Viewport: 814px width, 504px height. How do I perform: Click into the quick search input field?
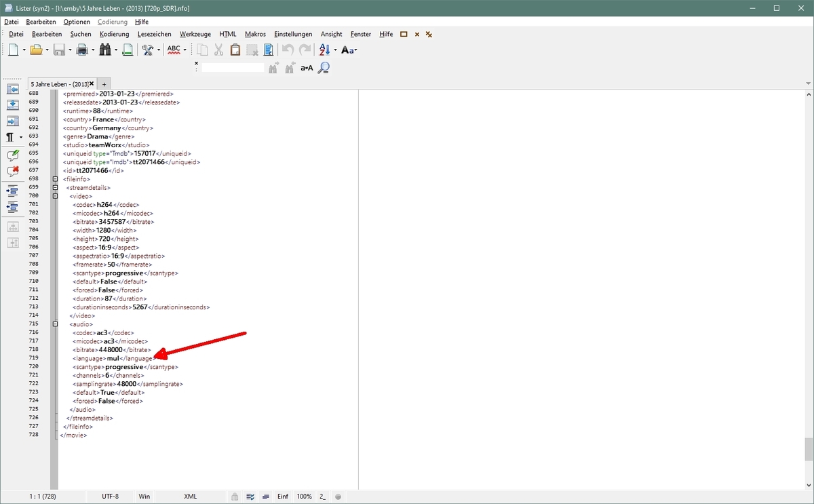tap(233, 67)
